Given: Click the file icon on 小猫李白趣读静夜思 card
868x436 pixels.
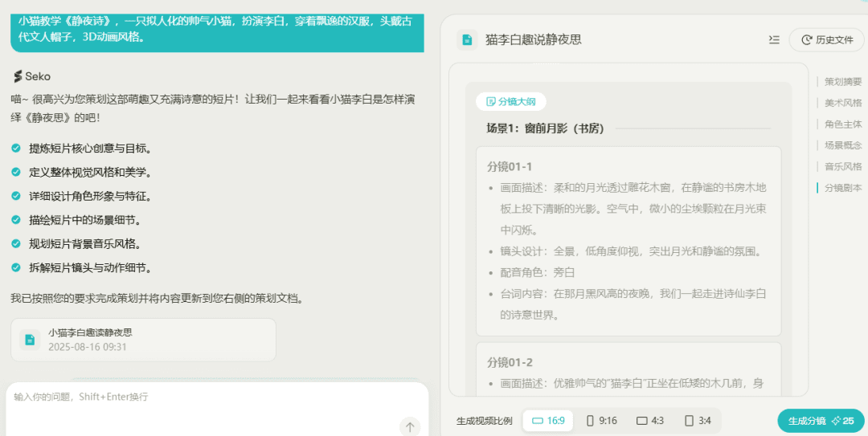Looking at the screenshot, I should 30,340.
